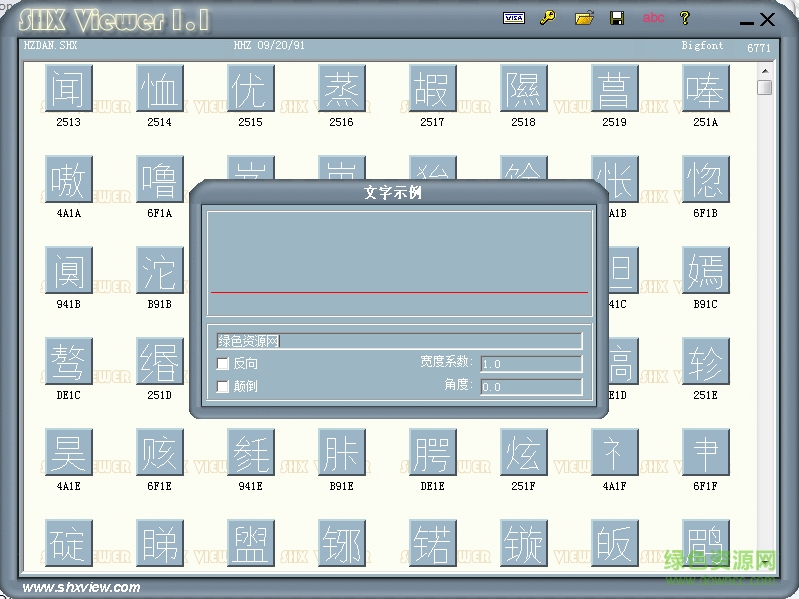The width and height of the screenshot is (799, 599).
Task: Click the vertical scrollbar thumb
Action: [x=765, y=88]
